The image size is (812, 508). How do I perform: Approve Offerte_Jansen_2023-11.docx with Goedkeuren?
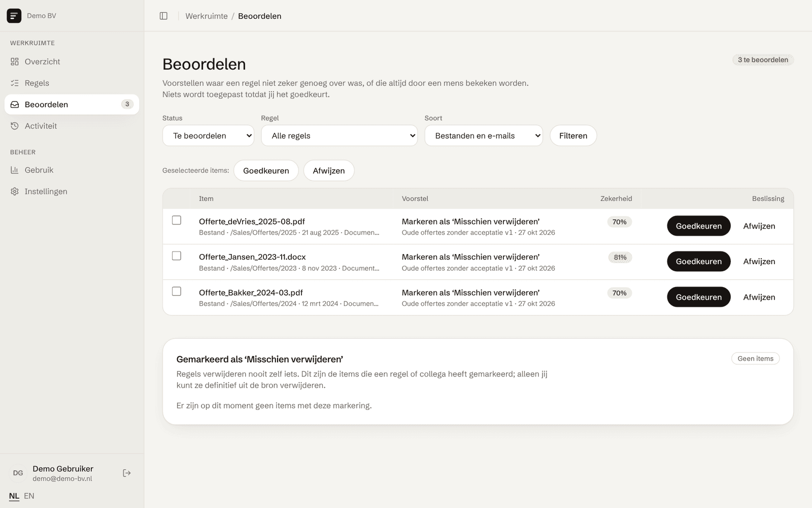[698, 262]
